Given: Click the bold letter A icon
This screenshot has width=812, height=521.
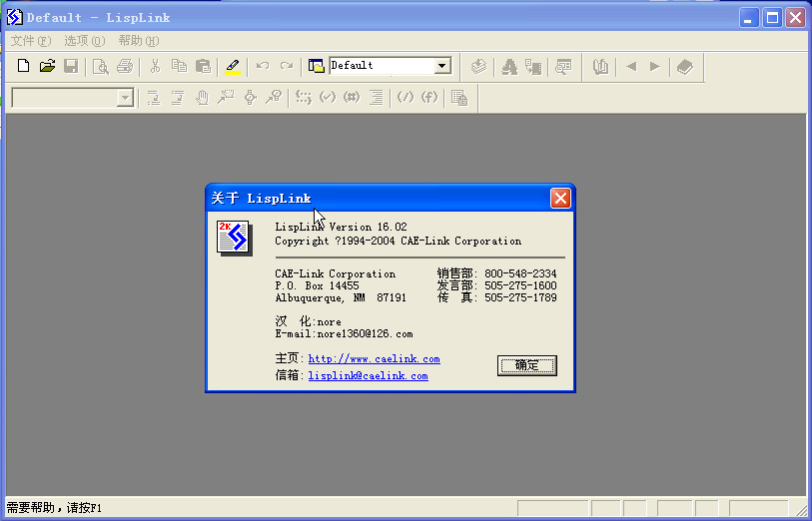Looking at the screenshot, I should coord(509,67).
